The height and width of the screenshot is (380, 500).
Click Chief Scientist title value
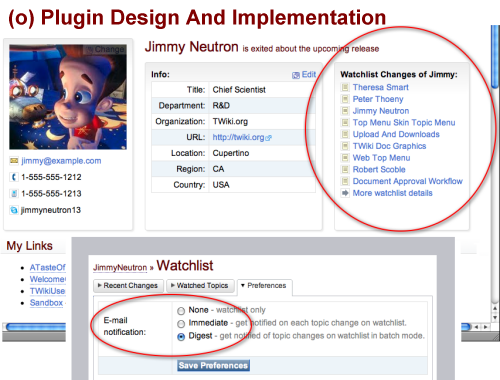coord(239,90)
